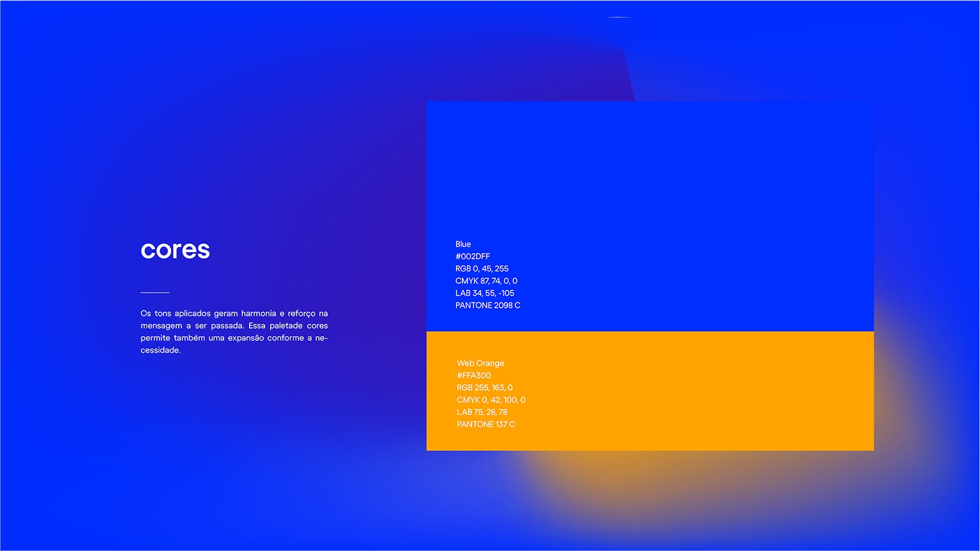Viewport: 980px width, 551px height.
Task: Click the short divider line under 'cores'
Action: click(x=155, y=293)
